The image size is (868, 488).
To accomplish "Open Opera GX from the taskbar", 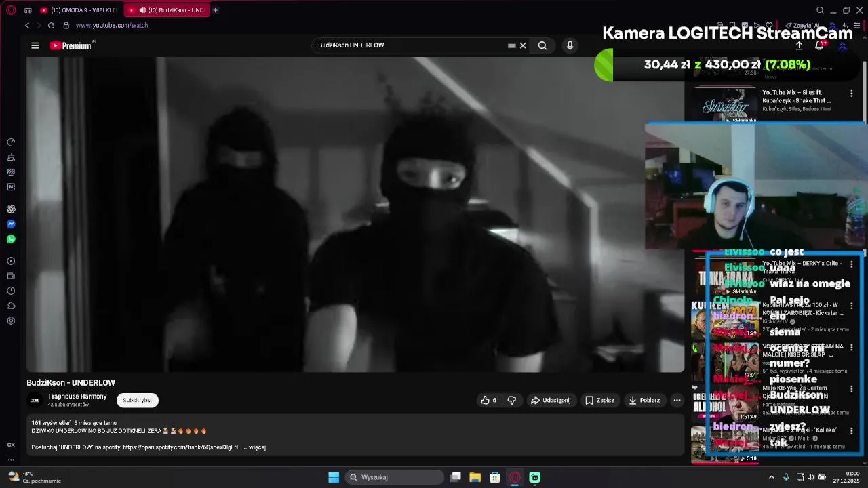I will [515, 477].
